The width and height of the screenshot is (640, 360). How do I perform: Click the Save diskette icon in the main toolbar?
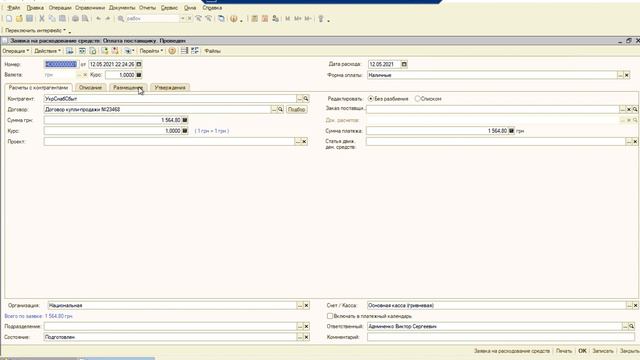pyautogui.click(x=29, y=19)
